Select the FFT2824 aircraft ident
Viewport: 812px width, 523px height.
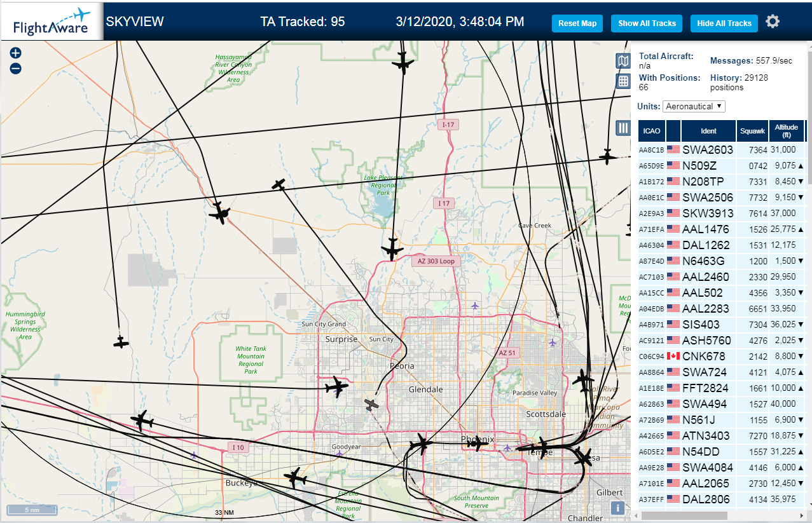coord(706,388)
